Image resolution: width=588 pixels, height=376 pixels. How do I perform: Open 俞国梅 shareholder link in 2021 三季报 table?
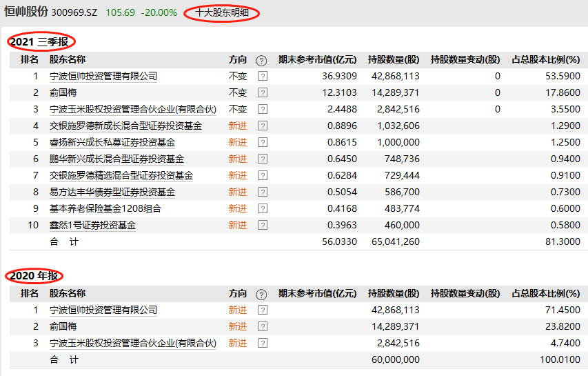63,92
